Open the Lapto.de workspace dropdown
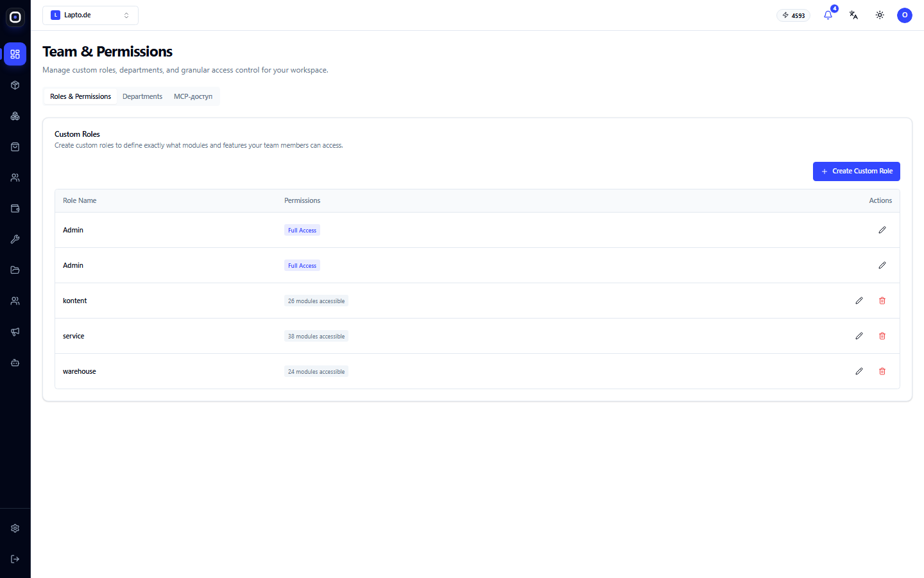Screen dimensions: 924x578 click(90, 15)
